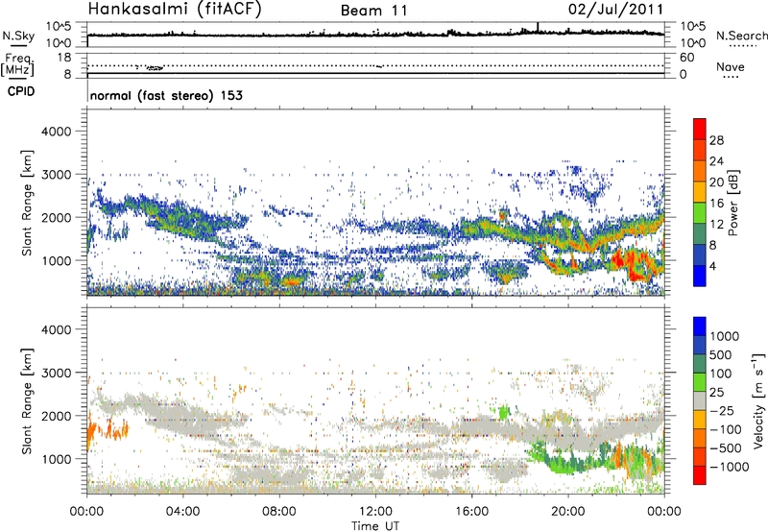
Task: Click the green velocity patch near 17:20
Action: pyautogui.click(x=503, y=412)
